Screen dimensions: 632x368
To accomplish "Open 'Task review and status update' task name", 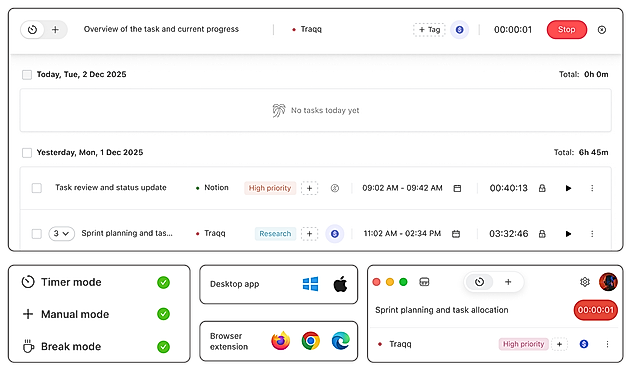I will coord(111,187).
